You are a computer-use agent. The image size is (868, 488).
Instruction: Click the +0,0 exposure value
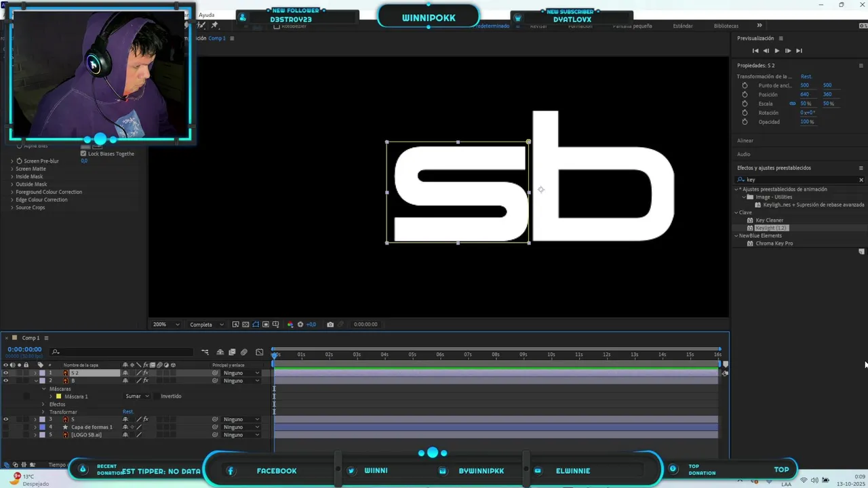(x=311, y=325)
